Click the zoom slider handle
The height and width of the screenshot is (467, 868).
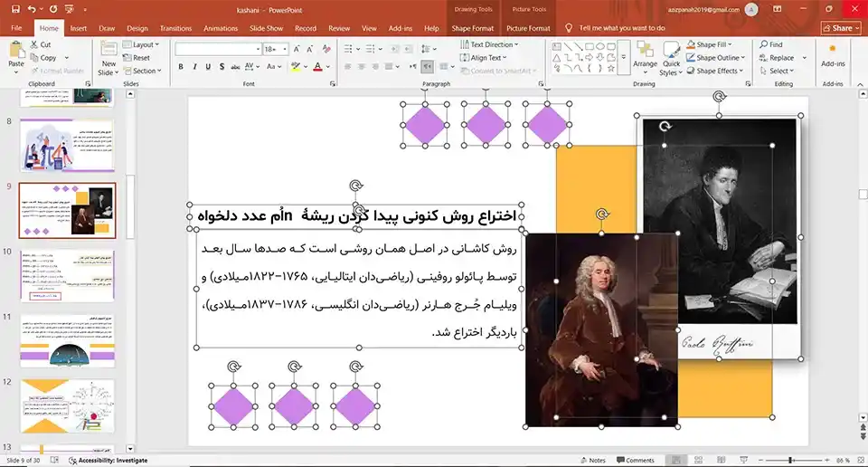coord(791,460)
